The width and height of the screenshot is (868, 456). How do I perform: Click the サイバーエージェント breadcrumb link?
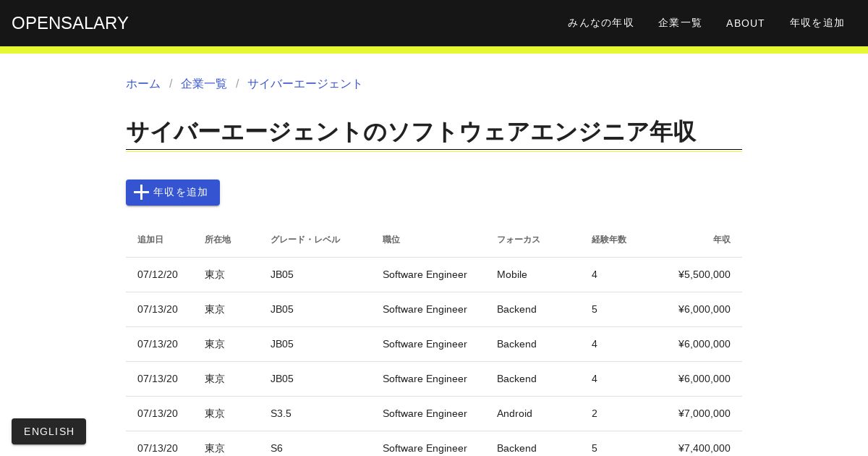click(x=305, y=84)
